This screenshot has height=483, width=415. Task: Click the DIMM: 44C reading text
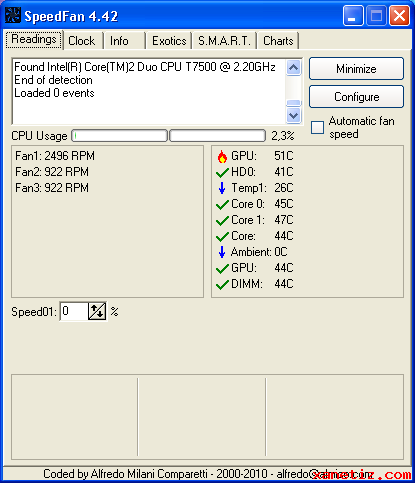tap(262, 284)
